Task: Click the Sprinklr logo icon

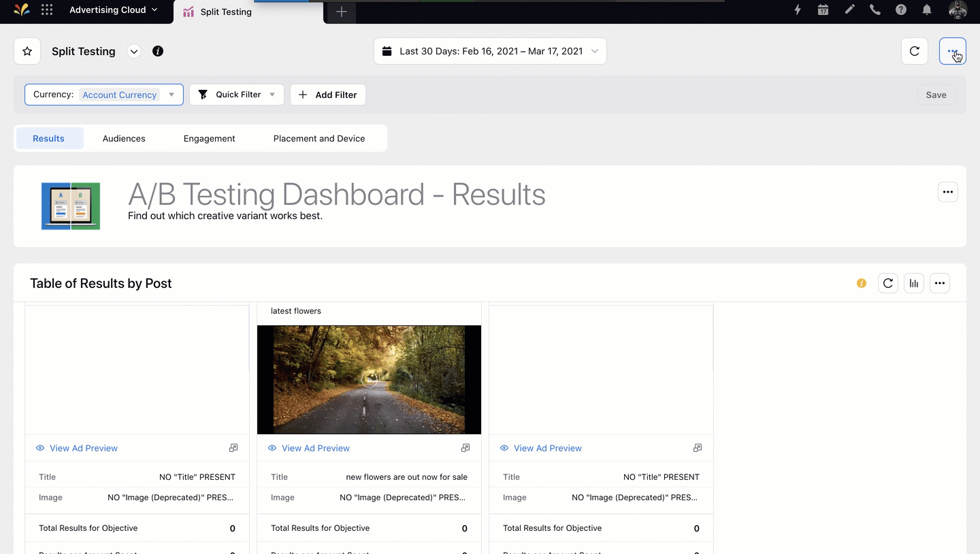Action: point(22,10)
